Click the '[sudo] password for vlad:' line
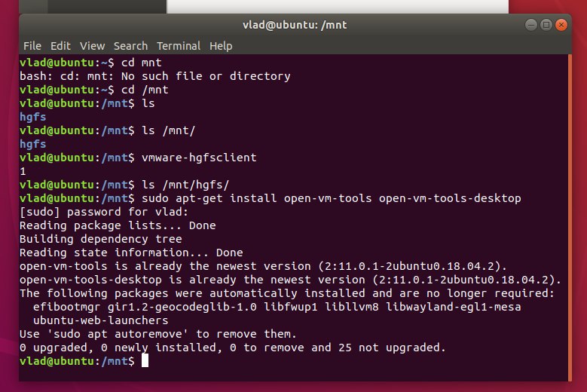This screenshot has height=392, width=587. (104, 212)
